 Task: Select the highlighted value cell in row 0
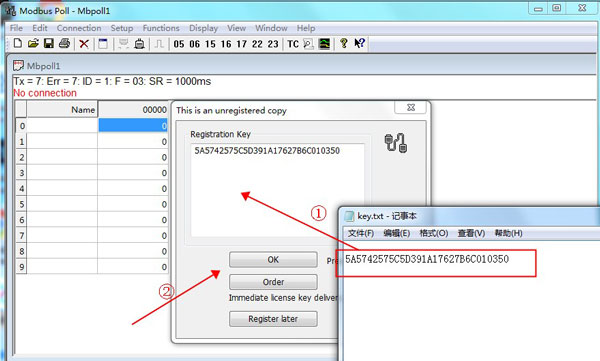(133, 126)
